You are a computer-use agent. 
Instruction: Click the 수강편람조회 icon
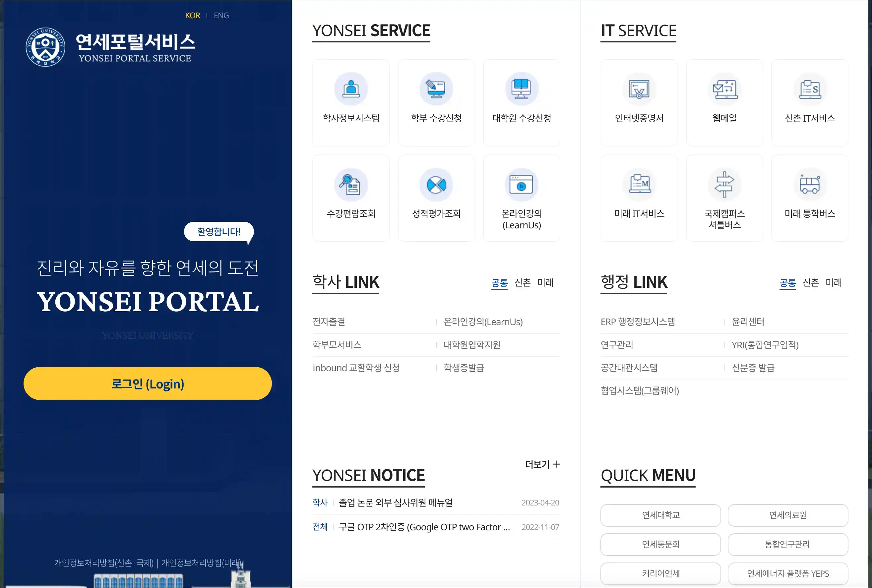pos(351,185)
